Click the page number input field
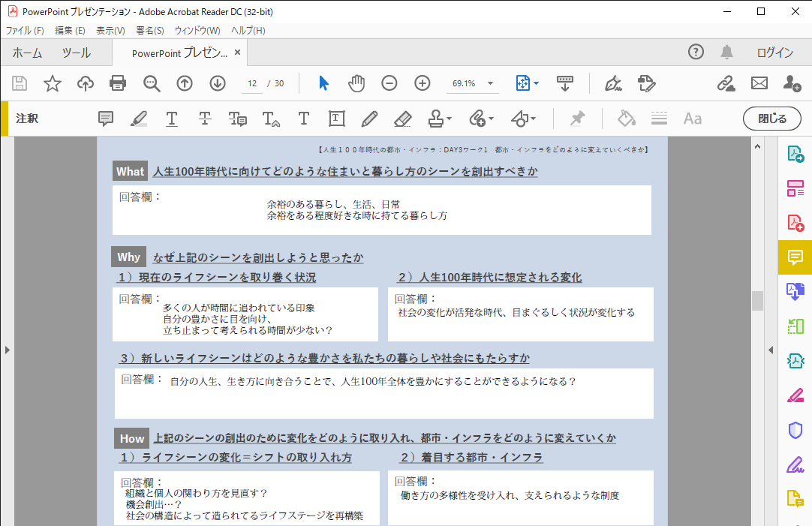The height and width of the screenshot is (526, 812). click(252, 83)
